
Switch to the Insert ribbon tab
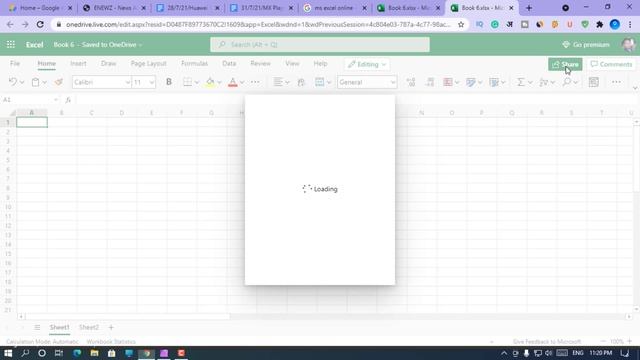coord(78,64)
